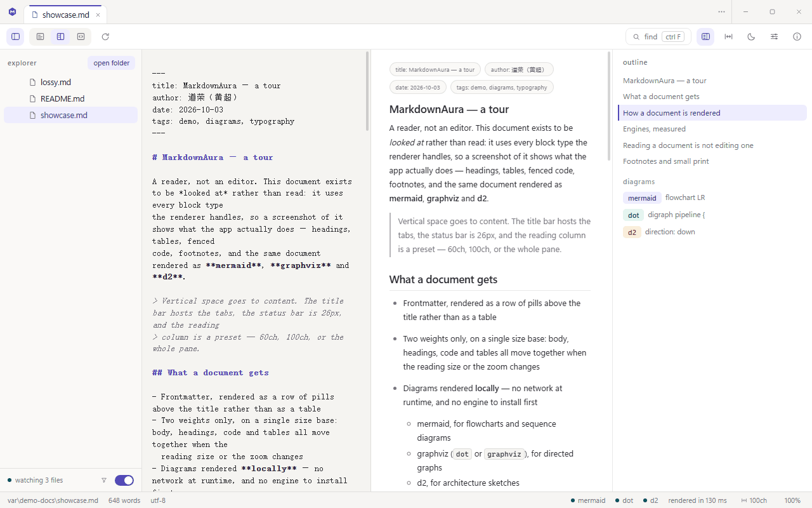Click the 'tags: demo, diagrams, typography' pill
Image resolution: width=812 pixels, height=508 pixels.
502,87
